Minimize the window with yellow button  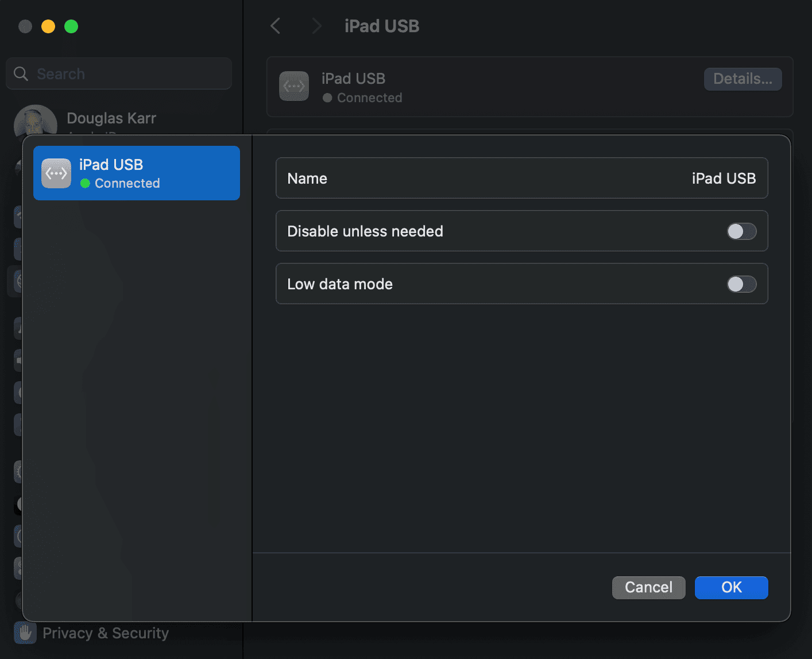click(48, 26)
